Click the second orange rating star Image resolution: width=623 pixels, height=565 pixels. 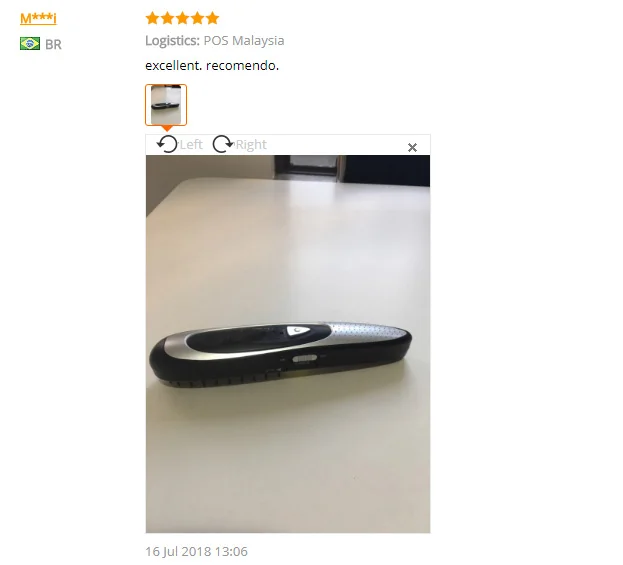pyautogui.click(x=168, y=18)
